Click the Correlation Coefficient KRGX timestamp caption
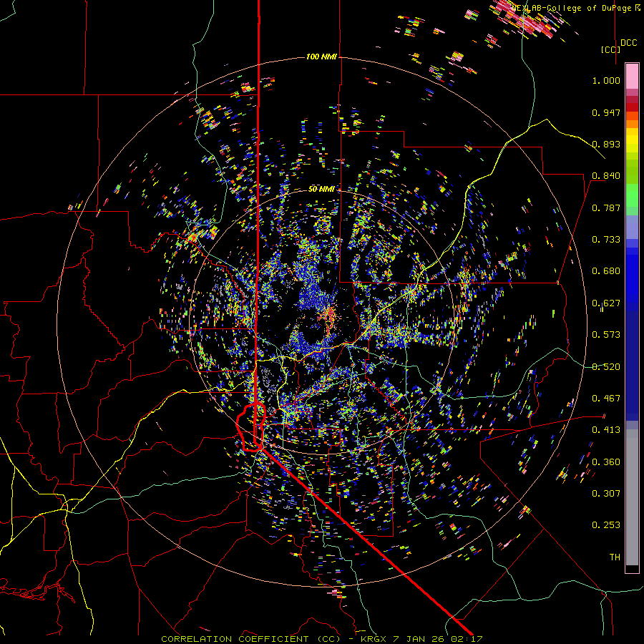 pos(321,639)
